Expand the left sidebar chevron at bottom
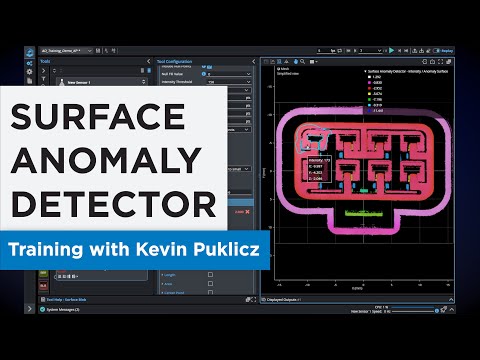 click(29, 309)
